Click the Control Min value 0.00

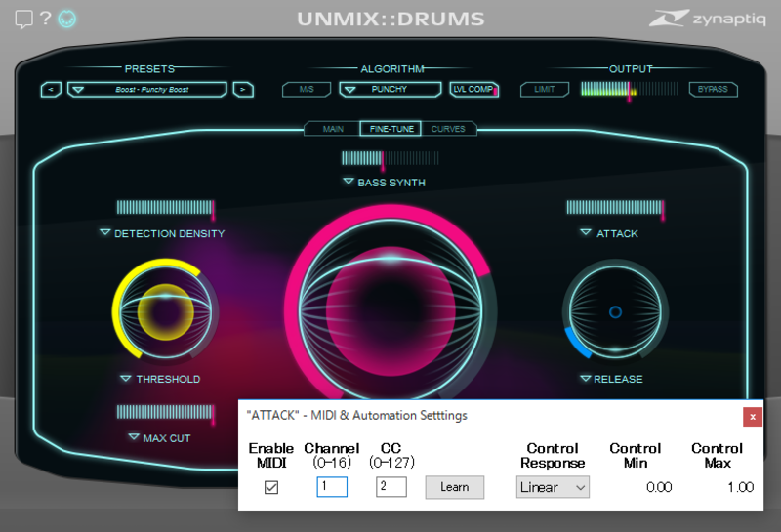click(658, 487)
